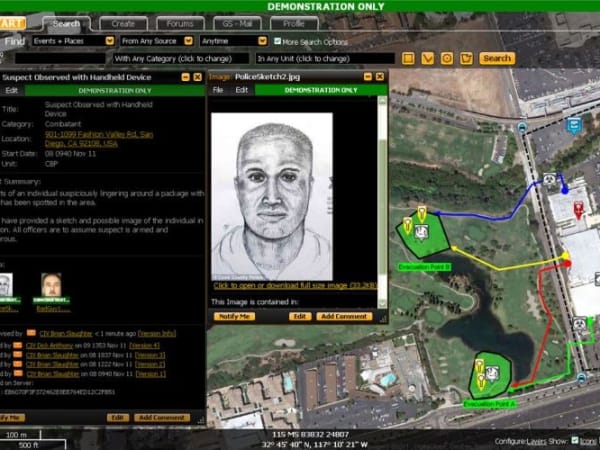Click the orange Search button
Image resolution: width=600 pixels, height=450 pixels.
click(x=497, y=58)
